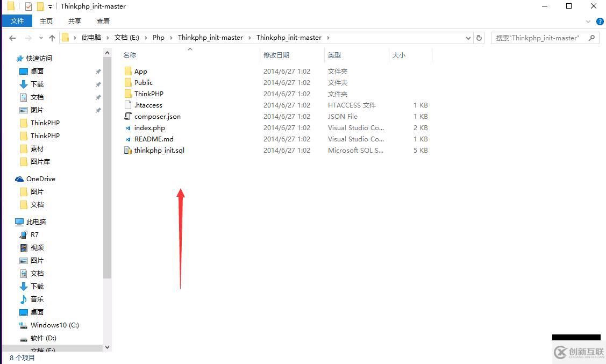Navigate to 文档 (E:) in the address bar

click(x=127, y=38)
